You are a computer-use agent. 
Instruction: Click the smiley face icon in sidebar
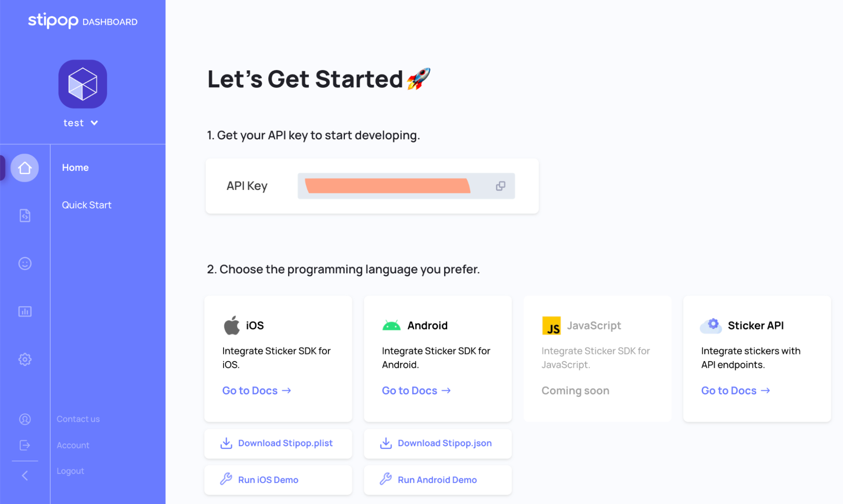click(24, 264)
